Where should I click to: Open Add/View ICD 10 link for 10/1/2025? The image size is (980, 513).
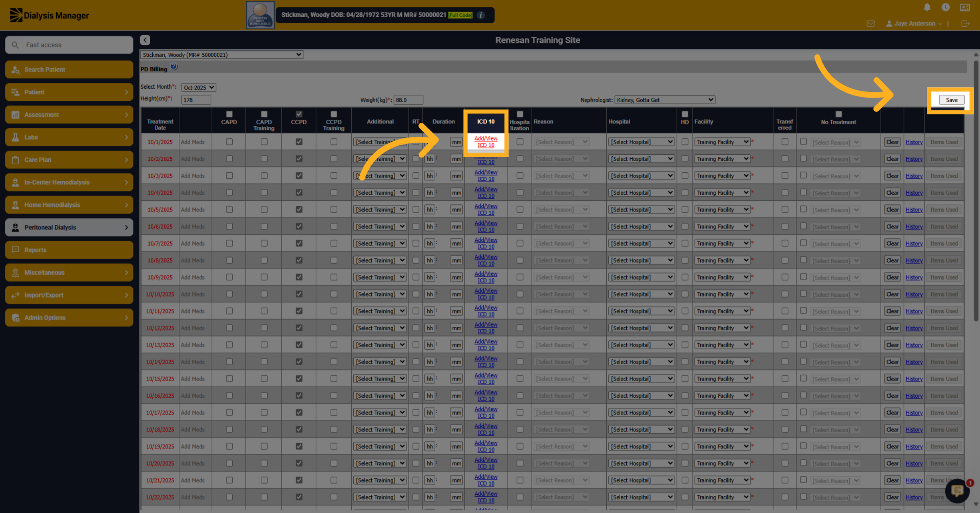[x=486, y=142]
